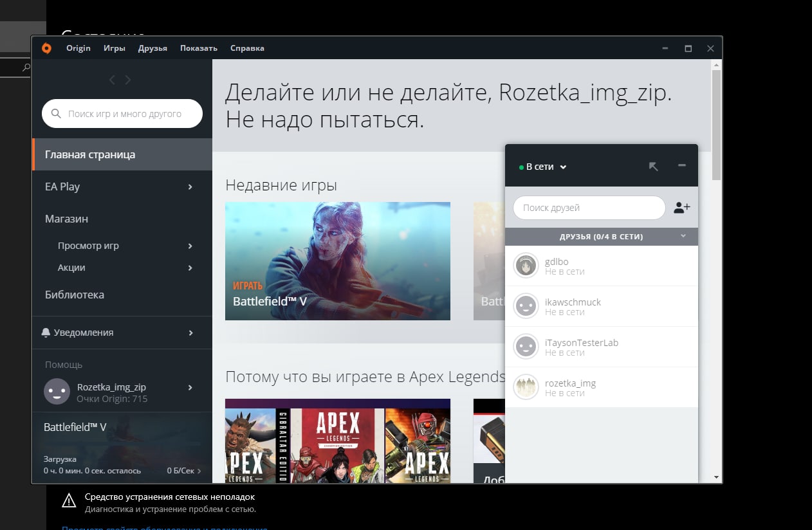This screenshot has width=812, height=530.
Task: Click the magnifier icon in game search
Action: click(x=56, y=114)
